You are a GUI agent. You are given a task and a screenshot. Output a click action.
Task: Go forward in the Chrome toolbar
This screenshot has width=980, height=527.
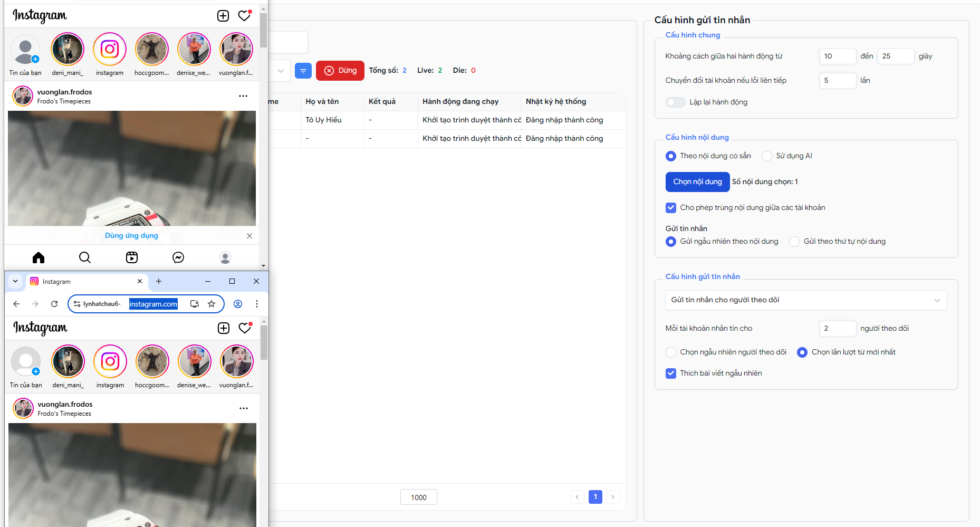pos(35,304)
